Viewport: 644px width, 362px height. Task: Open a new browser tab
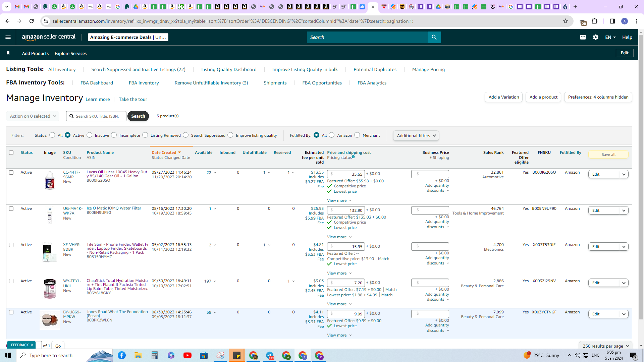pyautogui.click(x=575, y=7)
